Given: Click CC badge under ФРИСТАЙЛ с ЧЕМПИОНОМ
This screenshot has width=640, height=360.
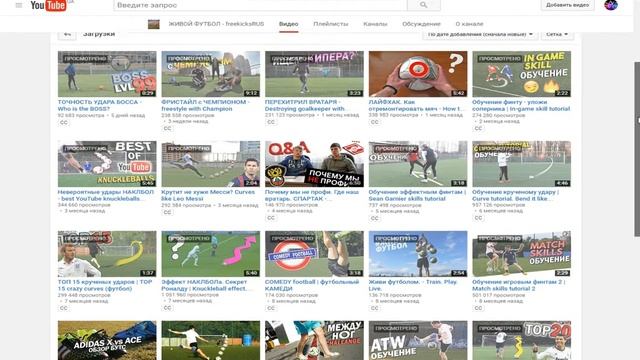Looking at the screenshot, I should 167,128.
